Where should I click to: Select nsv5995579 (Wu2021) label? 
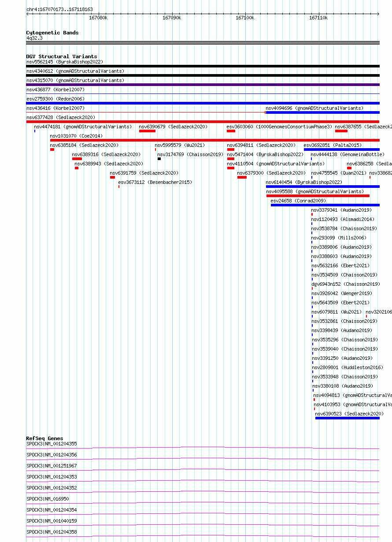point(179,145)
